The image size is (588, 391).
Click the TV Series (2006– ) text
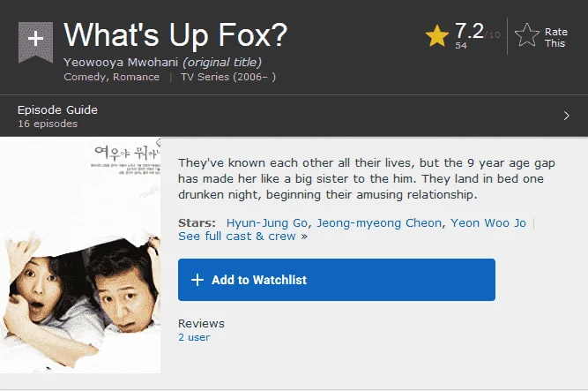click(x=228, y=77)
